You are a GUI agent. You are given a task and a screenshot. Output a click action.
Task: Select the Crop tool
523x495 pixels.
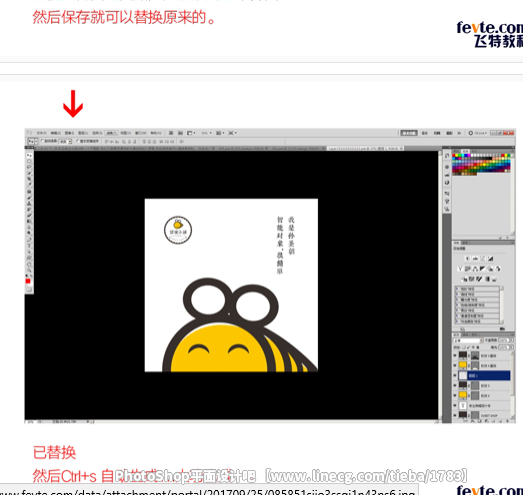[29, 179]
